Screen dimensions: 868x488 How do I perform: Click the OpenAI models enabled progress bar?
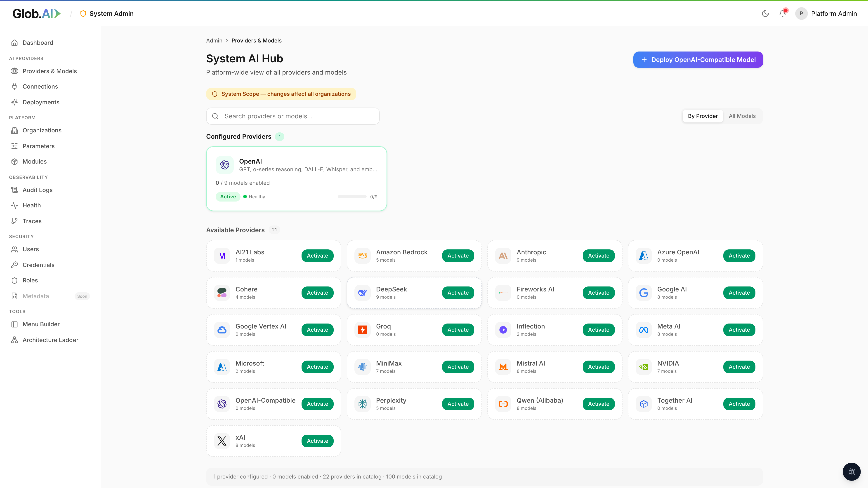click(352, 197)
